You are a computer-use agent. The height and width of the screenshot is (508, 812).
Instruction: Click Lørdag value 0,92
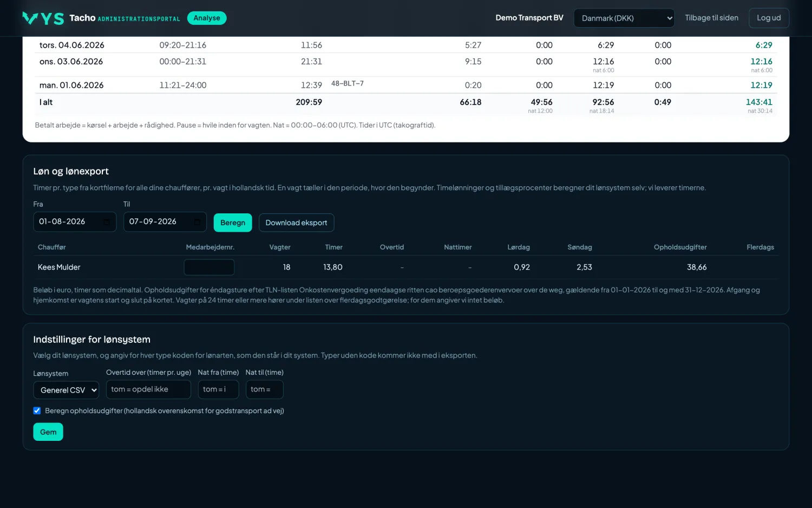[x=522, y=267]
